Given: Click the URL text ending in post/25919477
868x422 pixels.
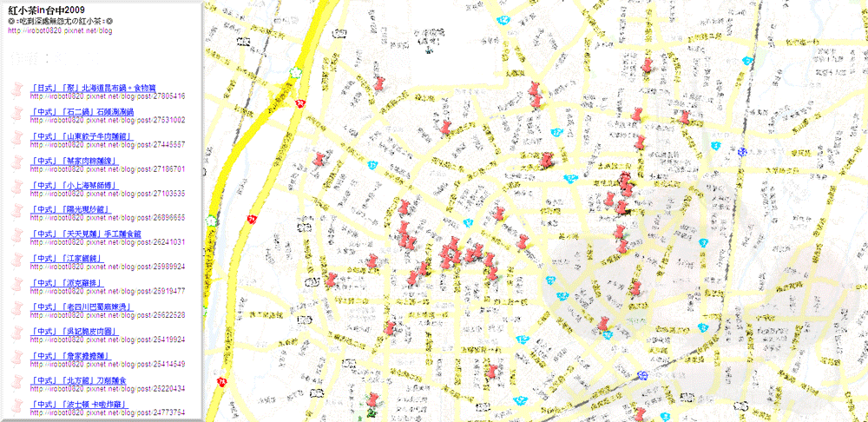Looking at the screenshot, I should point(108,291).
